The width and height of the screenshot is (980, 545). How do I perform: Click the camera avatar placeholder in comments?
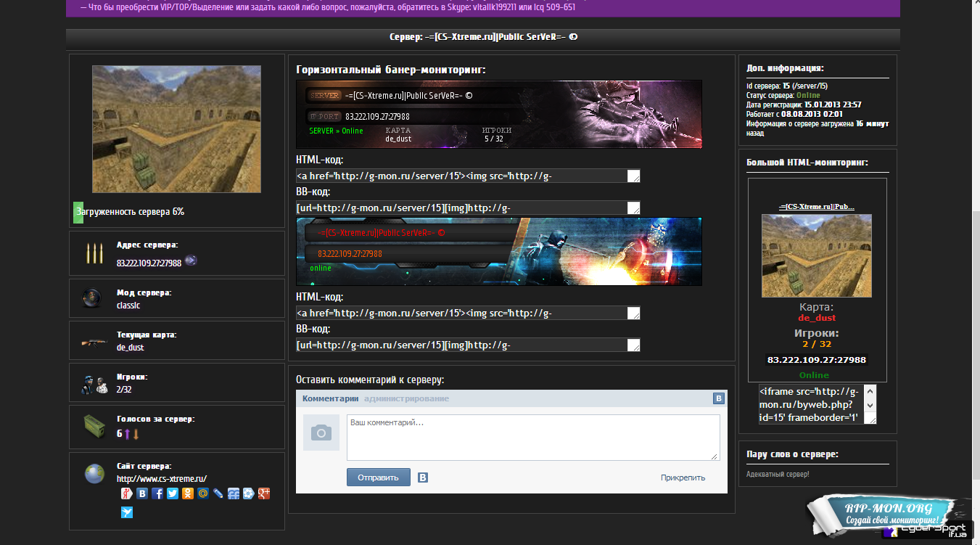click(321, 433)
